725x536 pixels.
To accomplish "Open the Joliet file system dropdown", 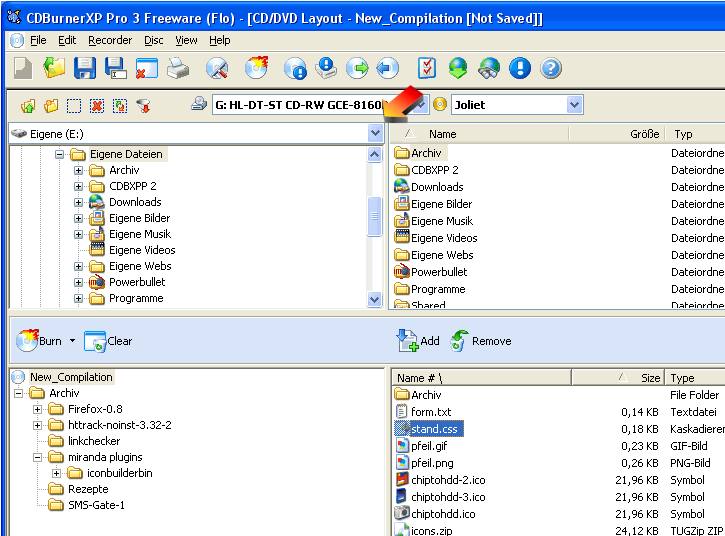I will coord(574,105).
